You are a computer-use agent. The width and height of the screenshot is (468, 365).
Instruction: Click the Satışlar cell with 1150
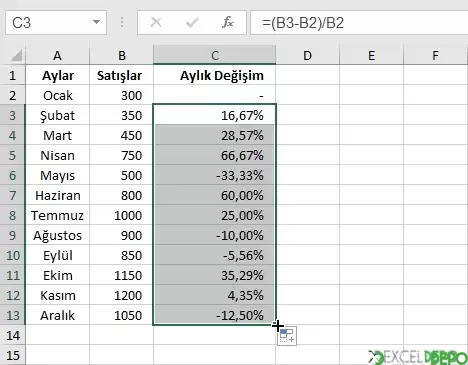(x=121, y=275)
